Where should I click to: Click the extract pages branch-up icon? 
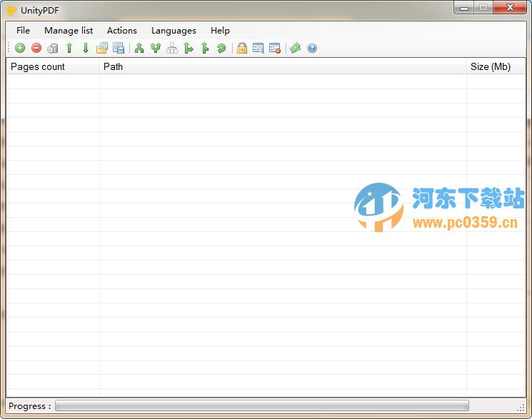[205, 48]
